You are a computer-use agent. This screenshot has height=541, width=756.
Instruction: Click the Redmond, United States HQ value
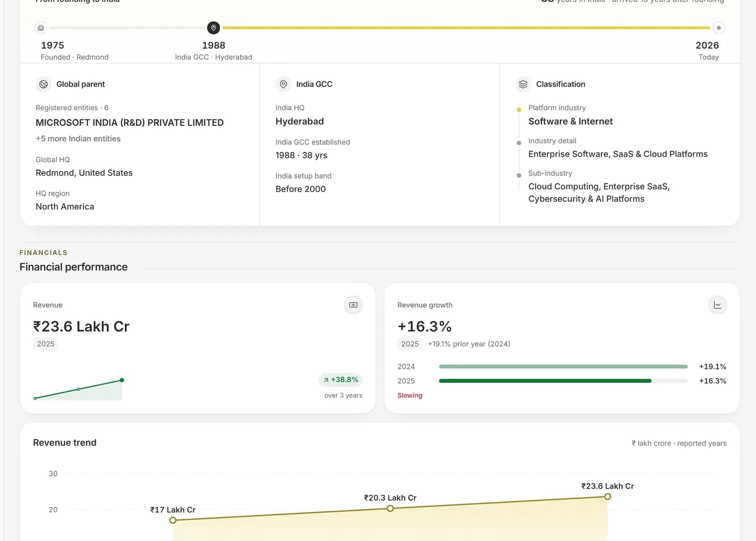84,173
